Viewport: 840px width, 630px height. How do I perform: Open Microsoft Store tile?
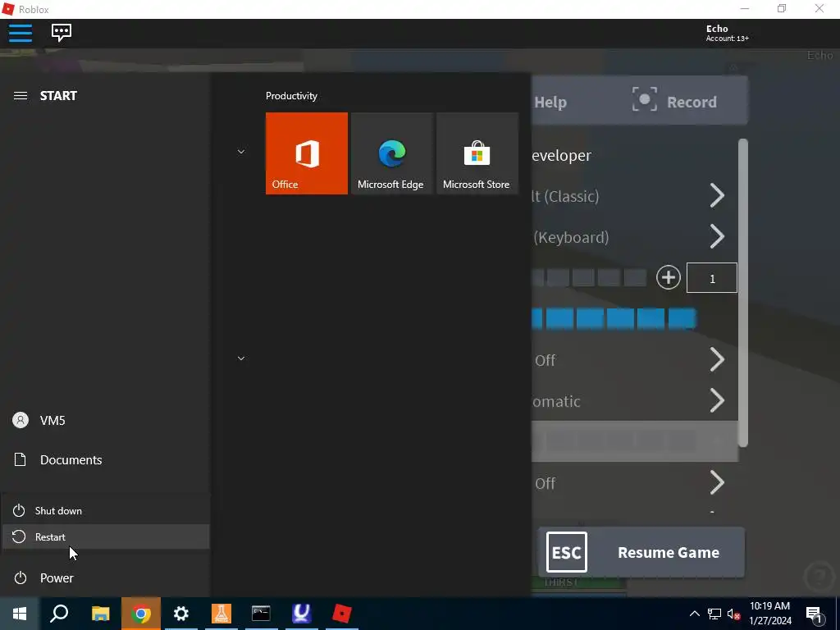pyautogui.click(x=477, y=153)
